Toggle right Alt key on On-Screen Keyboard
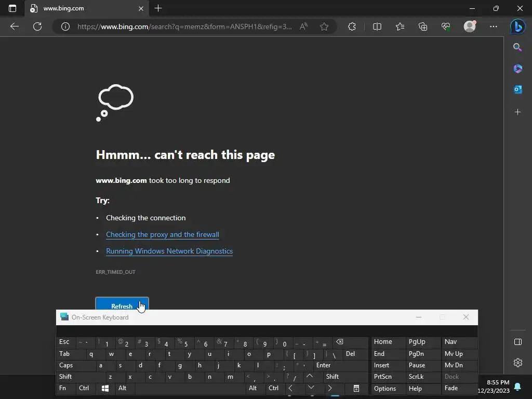This screenshot has height=399, width=532. click(255, 388)
